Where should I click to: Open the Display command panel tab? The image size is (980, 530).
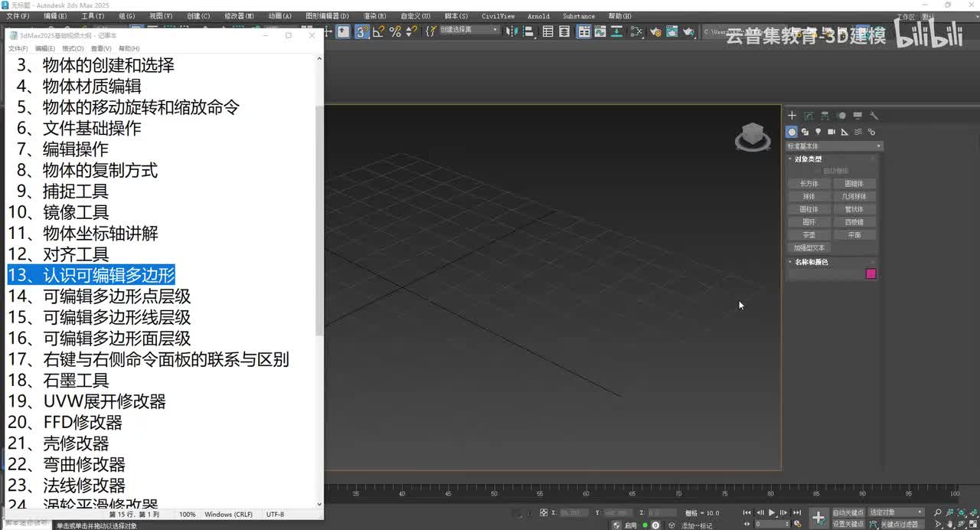click(x=857, y=116)
